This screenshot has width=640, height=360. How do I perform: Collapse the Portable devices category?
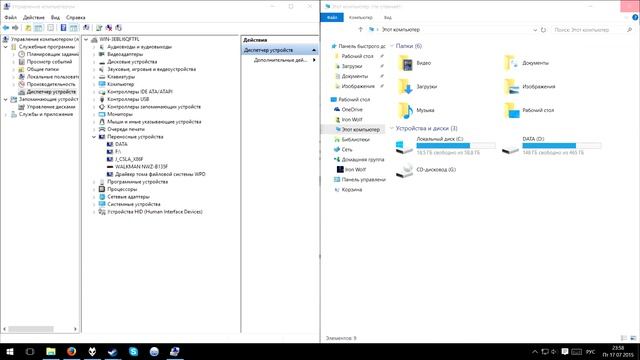pyautogui.click(x=94, y=137)
